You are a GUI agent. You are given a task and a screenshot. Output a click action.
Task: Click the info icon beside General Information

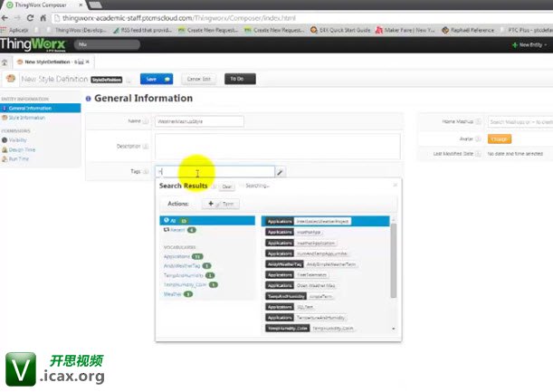[x=88, y=99]
